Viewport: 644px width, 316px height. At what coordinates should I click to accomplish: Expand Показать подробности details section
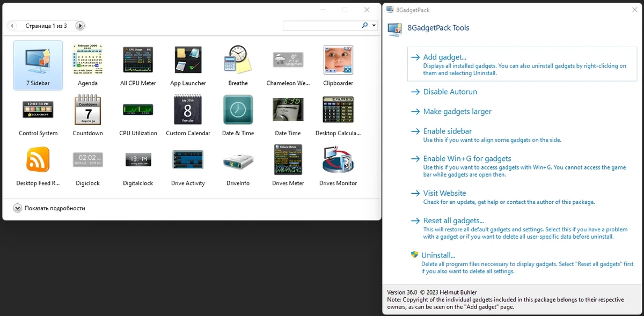pos(49,208)
